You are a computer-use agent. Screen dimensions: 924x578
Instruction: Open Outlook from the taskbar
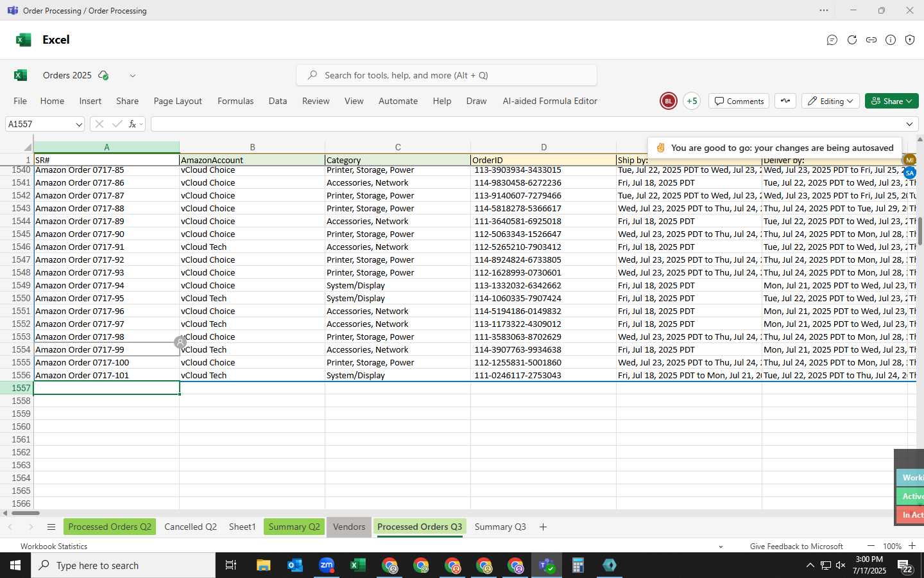[x=295, y=565]
